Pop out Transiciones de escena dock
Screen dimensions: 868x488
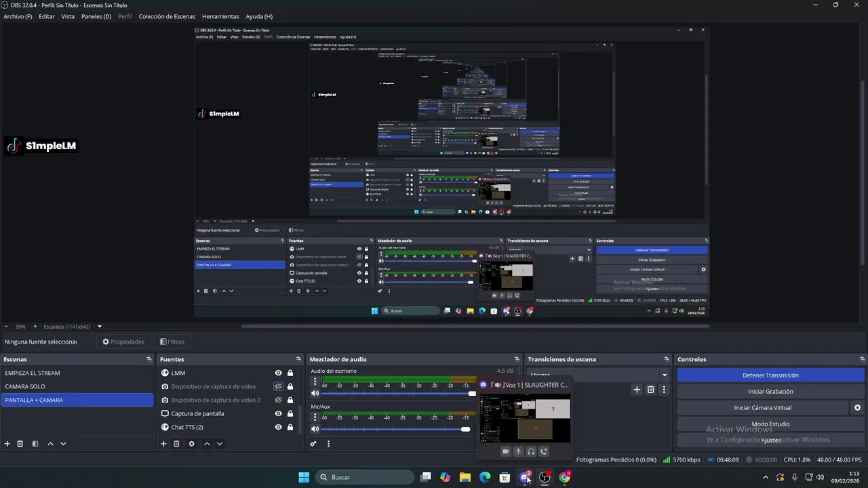pyautogui.click(x=667, y=359)
